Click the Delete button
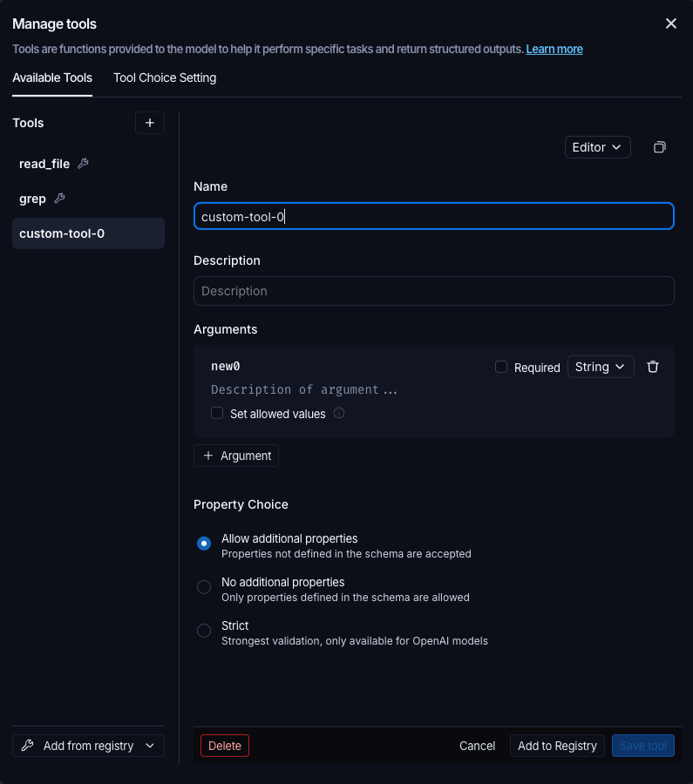 click(225, 746)
